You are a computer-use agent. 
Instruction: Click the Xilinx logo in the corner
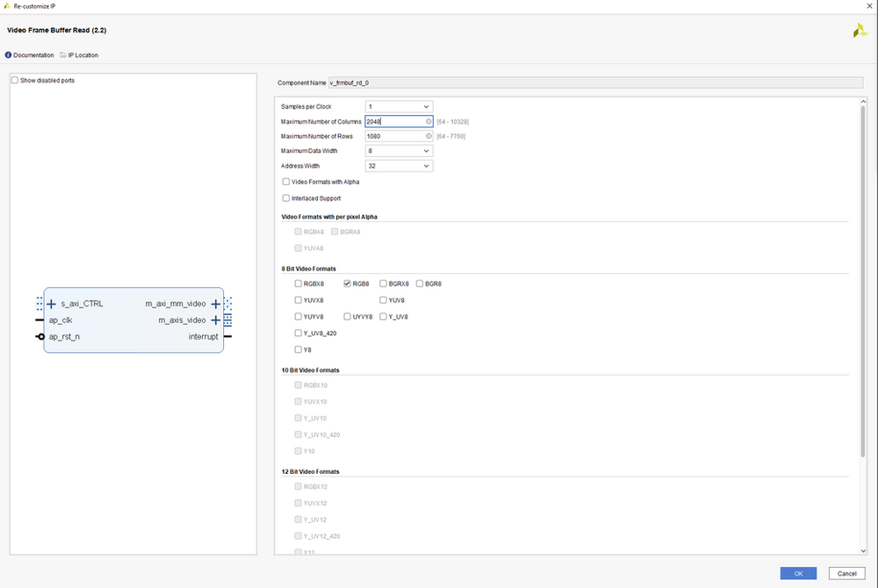click(x=860, y=29)
